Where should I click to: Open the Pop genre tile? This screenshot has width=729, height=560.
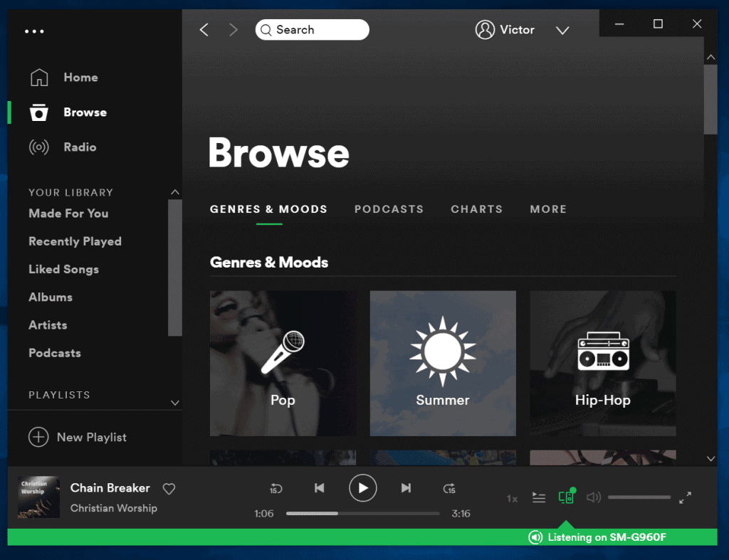coord(283,364)
